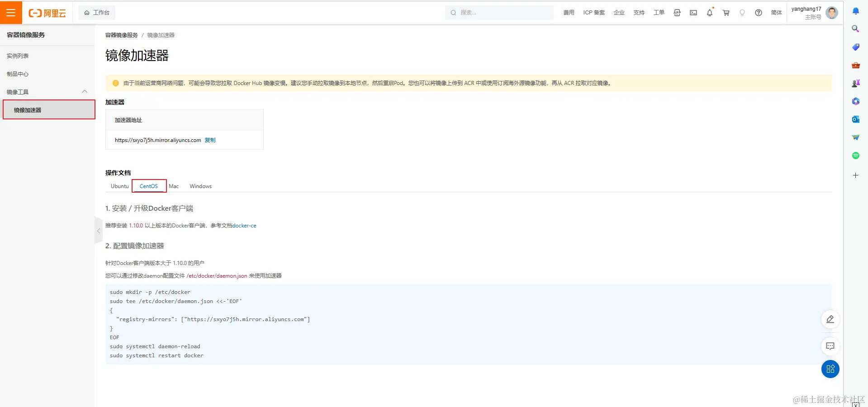Click the accelerator URL text
868x407 pixels.
pos(158,140)
